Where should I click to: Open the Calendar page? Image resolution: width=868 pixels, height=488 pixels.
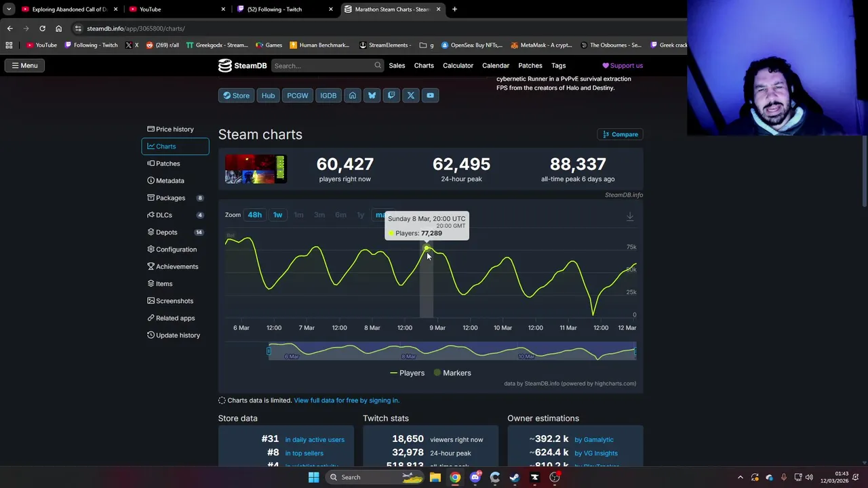pyautogui.click(x=496, y=66)
